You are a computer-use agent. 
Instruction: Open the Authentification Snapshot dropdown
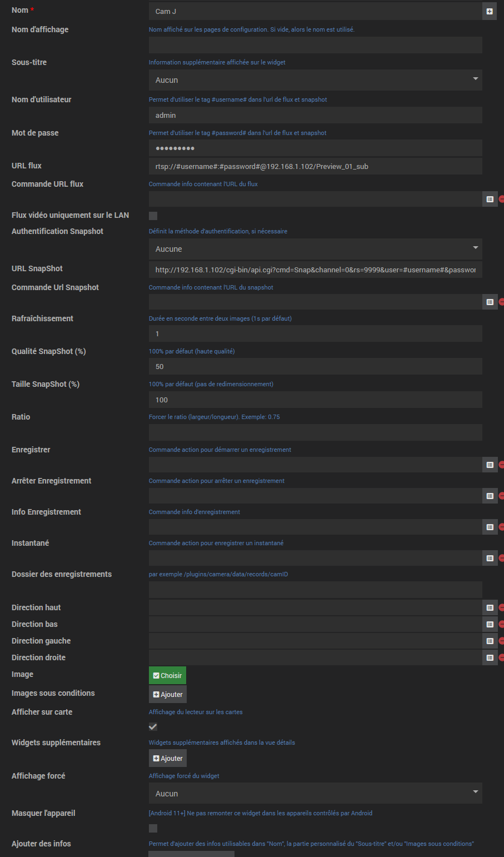tap(315, 249)
